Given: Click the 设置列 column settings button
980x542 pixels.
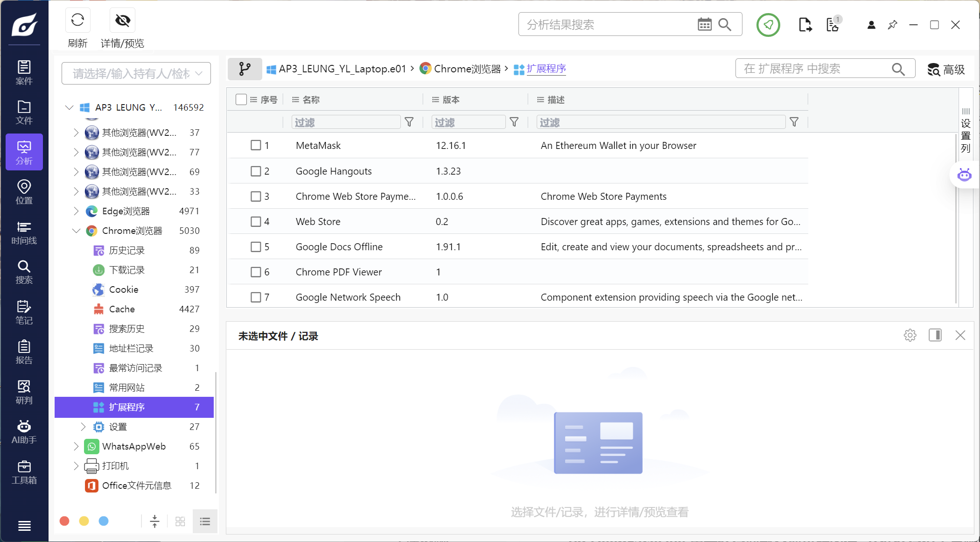Looking at the screenshot, I should pyautogui.click(x=966, y=131).
